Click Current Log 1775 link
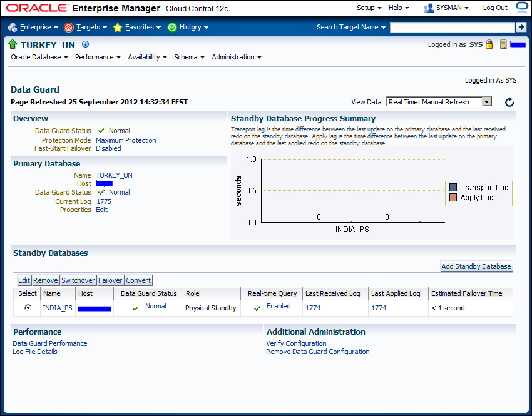This screenshot has height=416, width=532. 104,201
